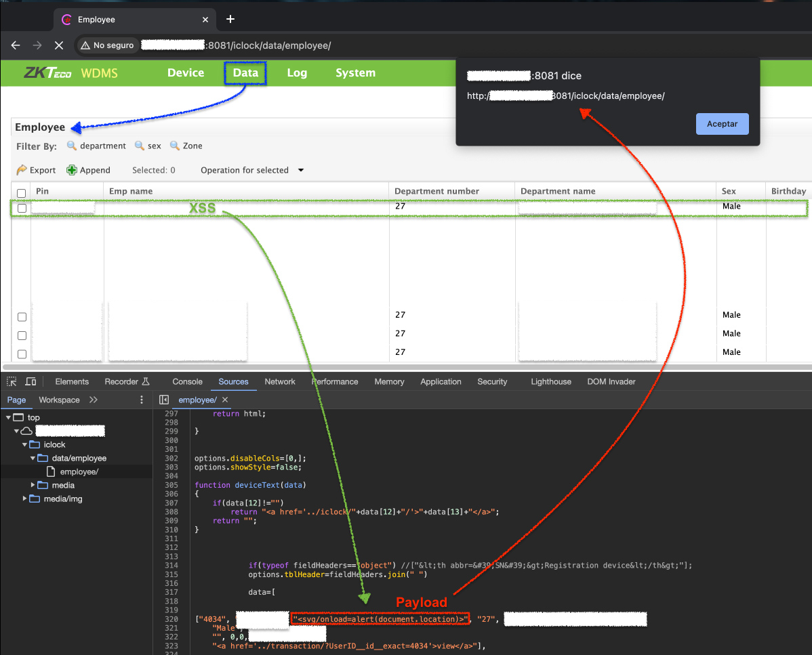Image resolution: width=812 pixels, height=655 pixels.
Task: Click the Export icon
Action: (22, 170)
